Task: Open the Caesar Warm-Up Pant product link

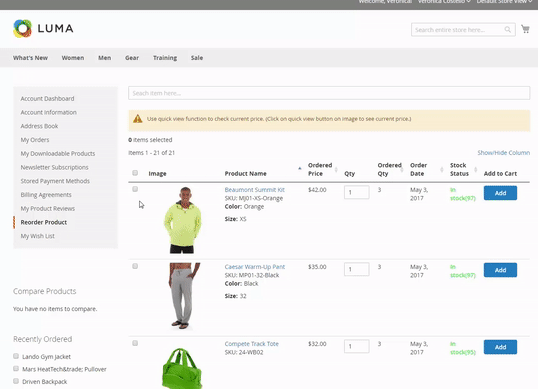Action: tap(255, 267)
